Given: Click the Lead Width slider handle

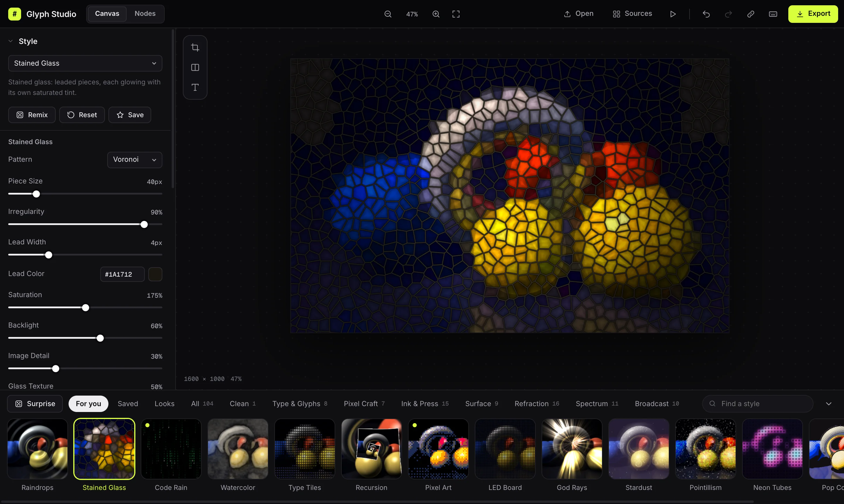Looking at the screenshot, I should click(49, 255).
